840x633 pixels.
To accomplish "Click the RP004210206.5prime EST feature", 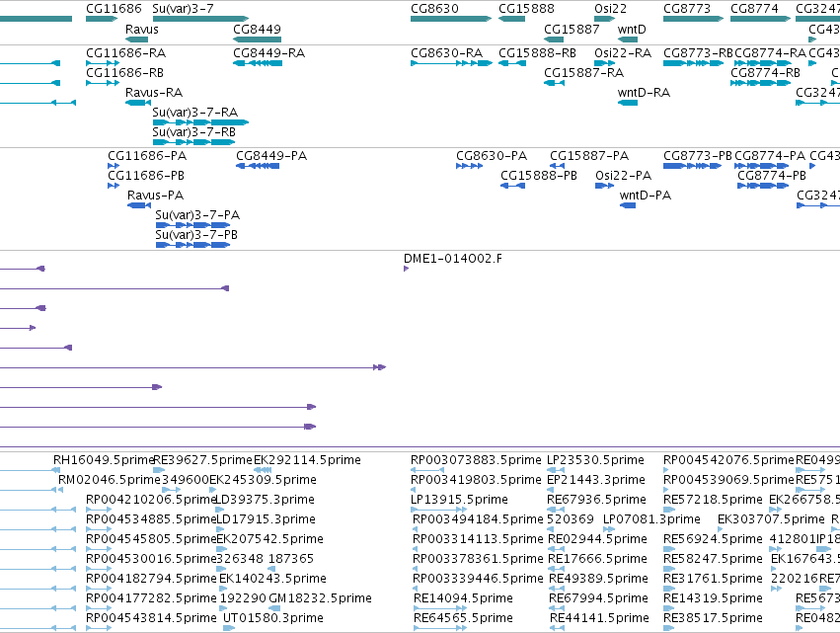I will coord(99,510).
